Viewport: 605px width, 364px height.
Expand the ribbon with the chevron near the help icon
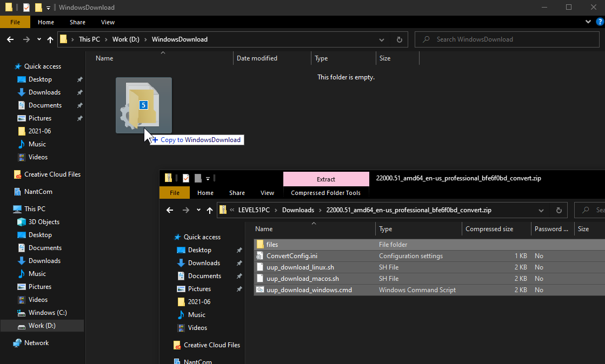pyautogui.click(x=588, y=22)
